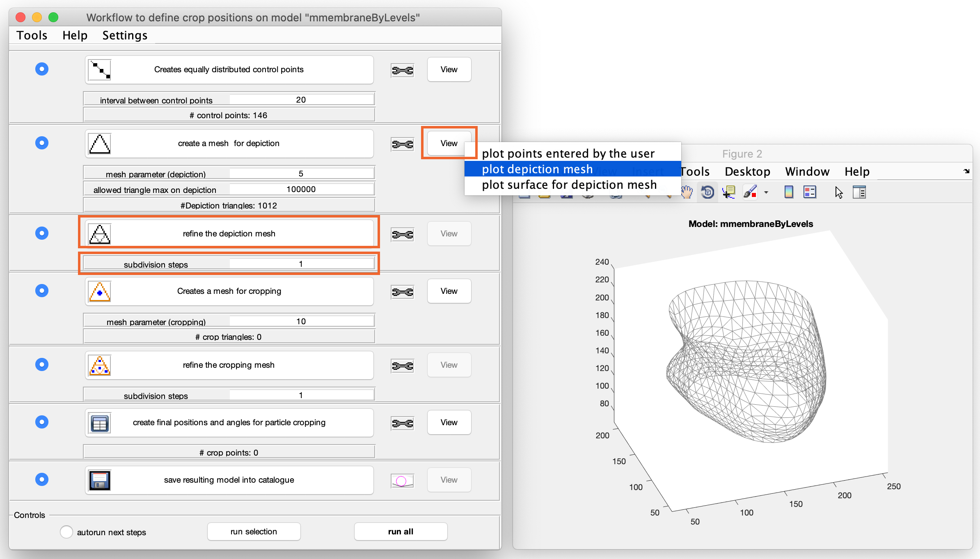The width and height of the screenshot is (980, 559).
Task: Click View button for cropping mesh step
Action: [x=449, y=291]
